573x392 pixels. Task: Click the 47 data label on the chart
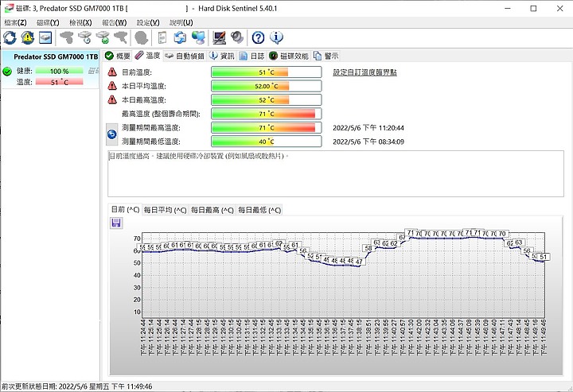(359, 262)
